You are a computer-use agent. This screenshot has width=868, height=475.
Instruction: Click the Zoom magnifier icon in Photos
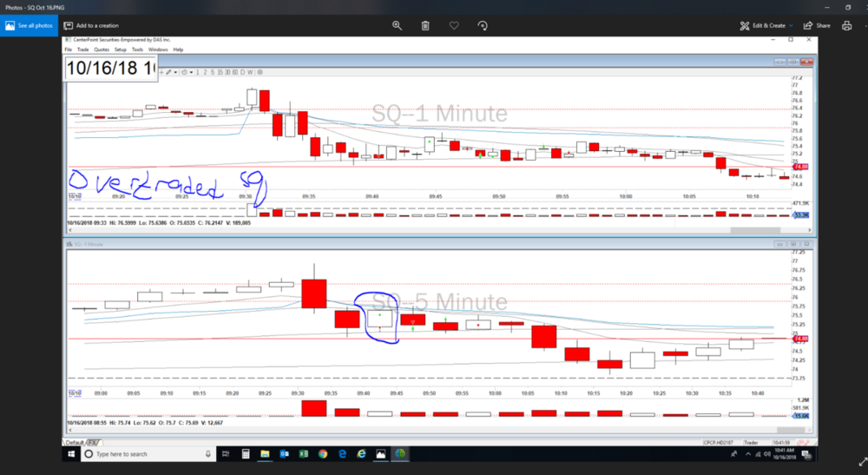pyautogui.click(x=397, y=26)
